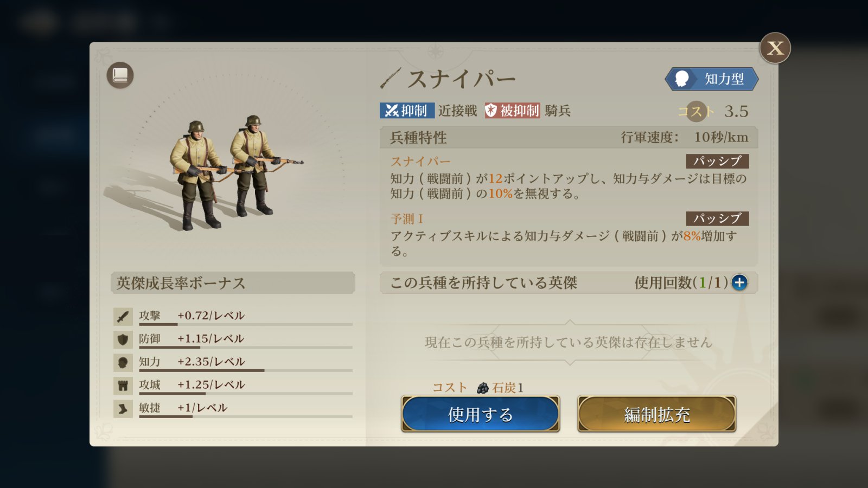Screen dimensions: 868x488
Task: Click the 攻城 castle stat icon
Action: (x=123, y=386)
